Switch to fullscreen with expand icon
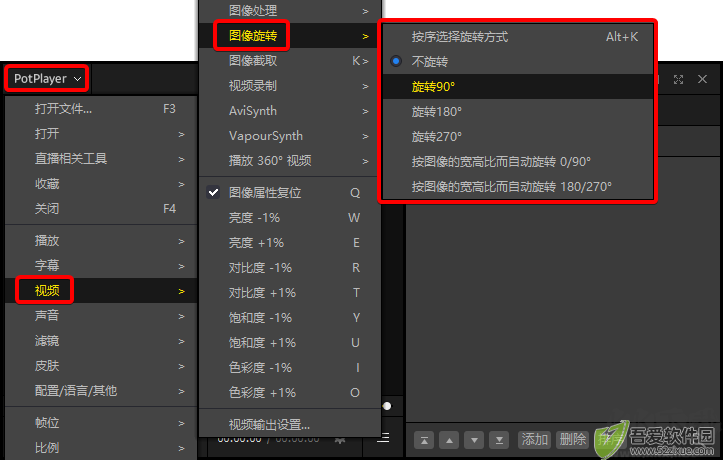The height and width of the screenshot is (460, 723). click(678, 79)
